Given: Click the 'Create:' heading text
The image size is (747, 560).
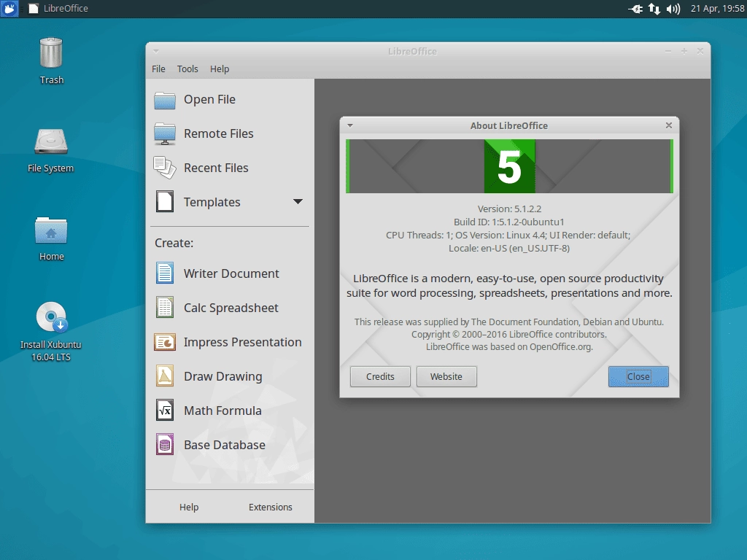Looking at the screenshot, I should 174,243.
